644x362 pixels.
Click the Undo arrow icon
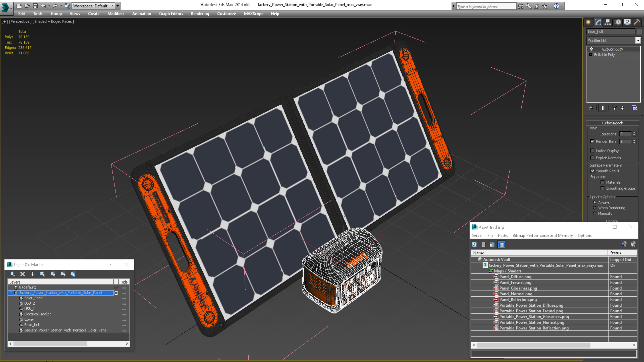pyautogui.click(x=43, y=6)
